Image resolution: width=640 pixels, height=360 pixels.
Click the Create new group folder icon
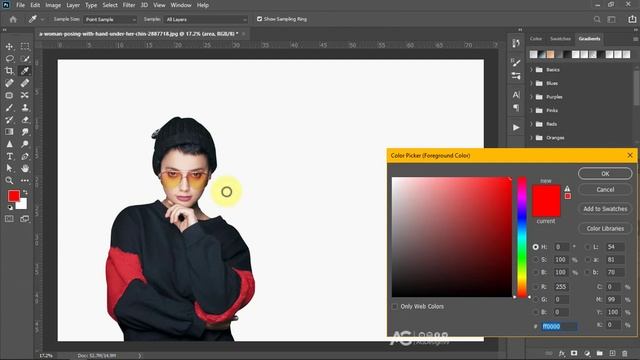coord(600,353)
